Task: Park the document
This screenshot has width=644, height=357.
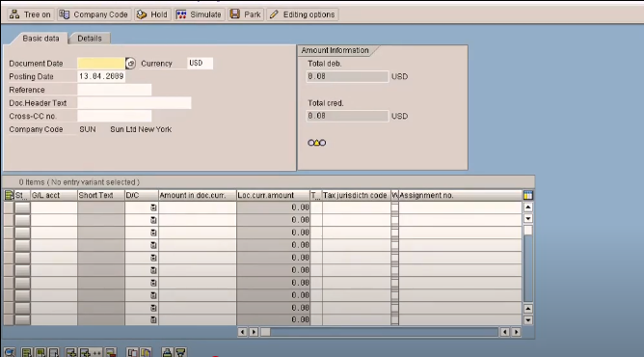Action: pos(246,14)
